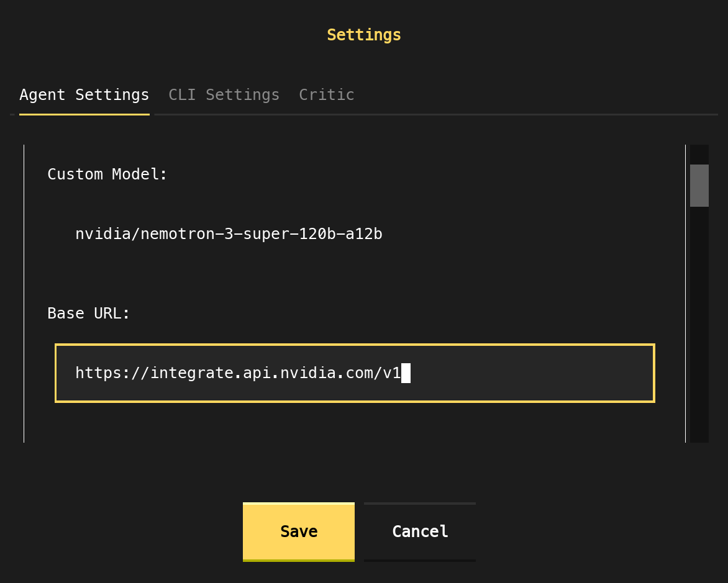The width and height of the screenshot is (728, 583).
Task: Click the Custom Model label
Action: click(x=107, y=174)
